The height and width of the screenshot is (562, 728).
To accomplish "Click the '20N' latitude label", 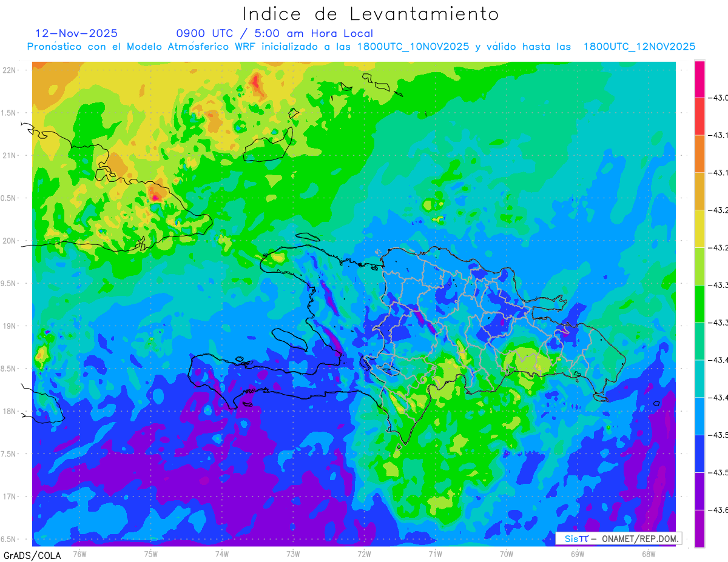I will tap(10, 241).
